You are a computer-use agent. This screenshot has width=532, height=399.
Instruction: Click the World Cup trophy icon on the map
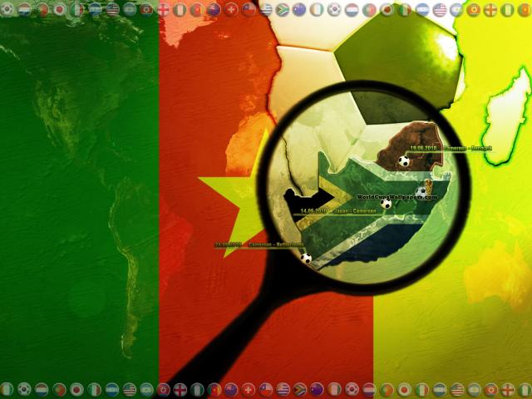422,187
